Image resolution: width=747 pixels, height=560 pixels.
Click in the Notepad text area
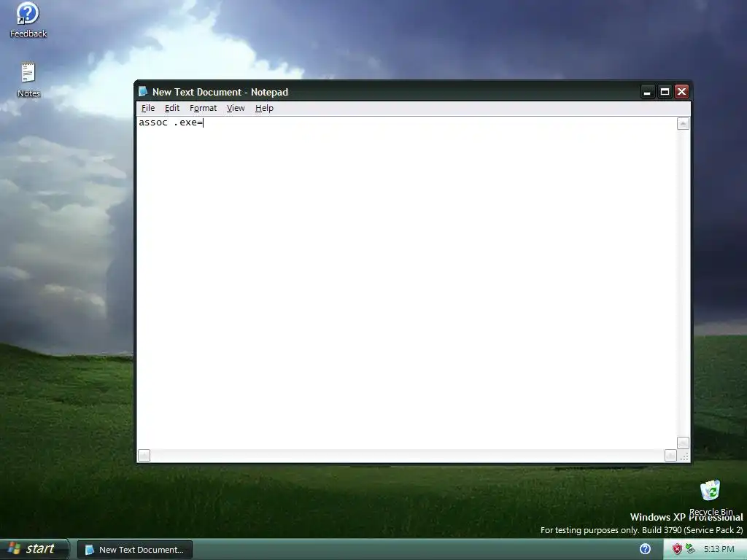(407, 283)
